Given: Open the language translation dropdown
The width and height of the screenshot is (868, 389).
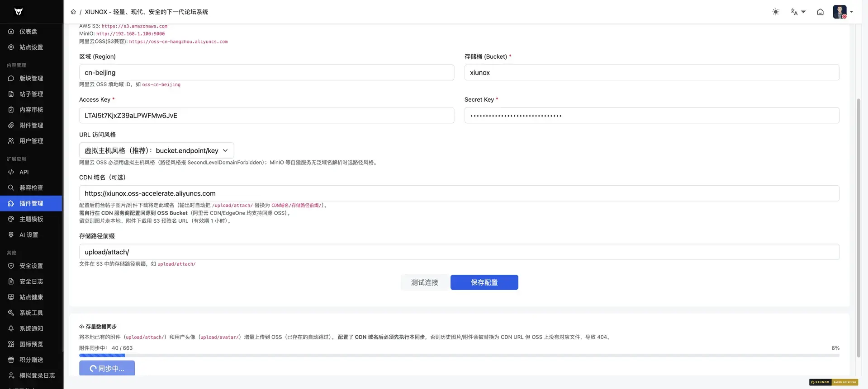Looking at the screenshot, I should pos(798,12).
